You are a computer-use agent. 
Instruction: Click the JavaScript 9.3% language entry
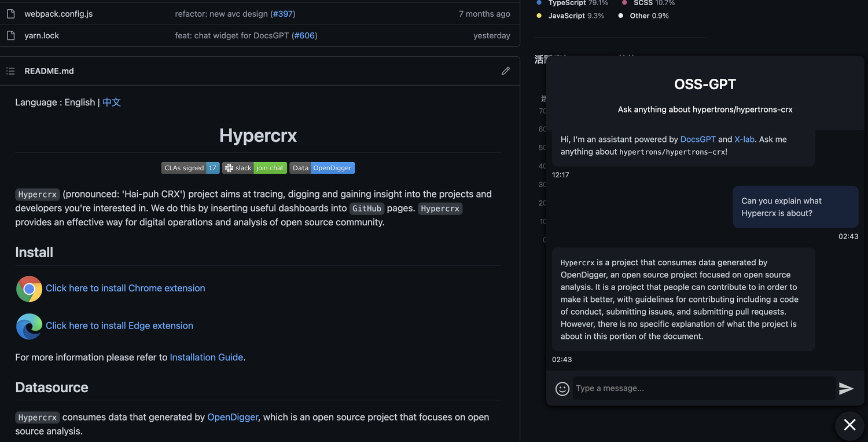[x=571, y=16]
